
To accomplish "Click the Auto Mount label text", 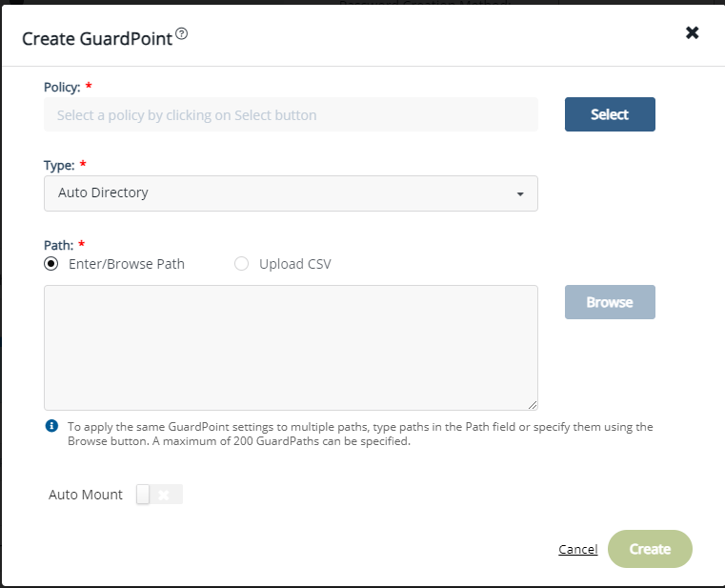I will 86,495.
